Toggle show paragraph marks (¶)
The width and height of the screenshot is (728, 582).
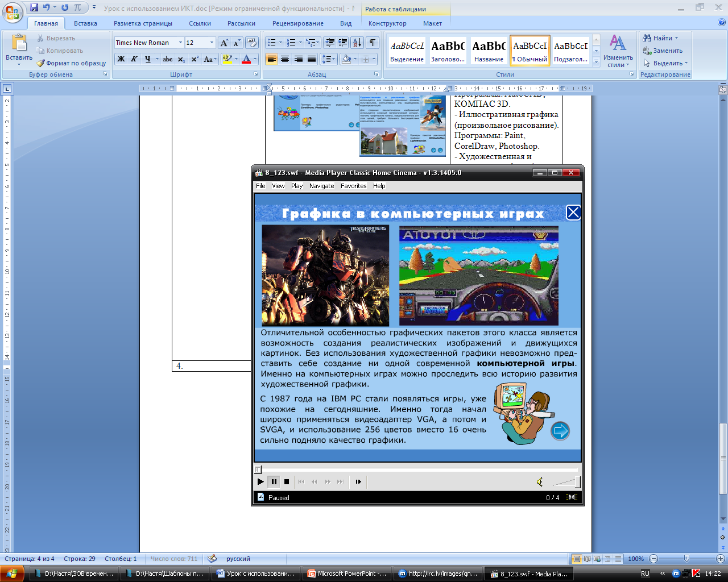pyautogui.click(x=372, y=43)
